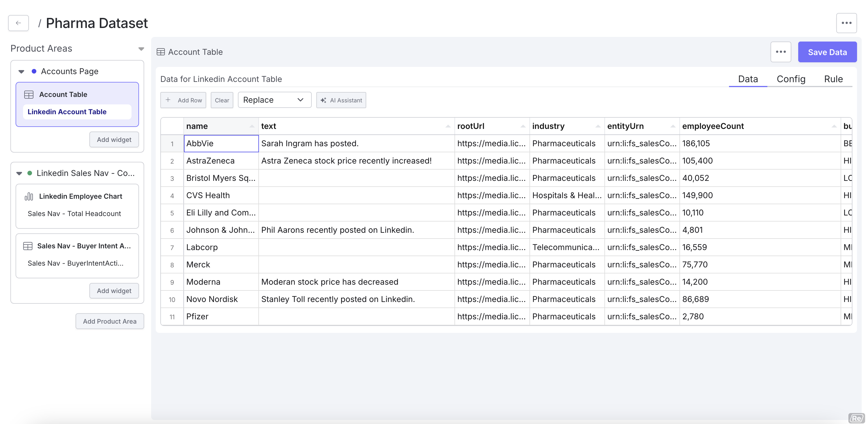This screenshot has height=424, width=868.
Task: Open the page-level three-dots menu
Action: click(846, 23)
